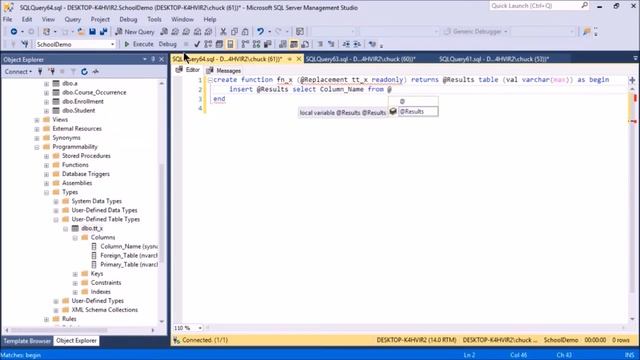The width and height of the screenshot is (640, 360).
Task: Open the SchoolDemo database dropdown
Action: (x=113, y=44)
